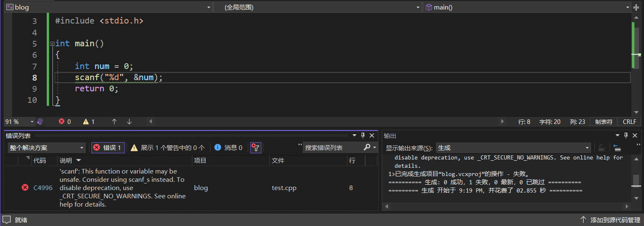Collapse the main() function outline box
The height and width of the screenshot is (226, 644).
52,44
